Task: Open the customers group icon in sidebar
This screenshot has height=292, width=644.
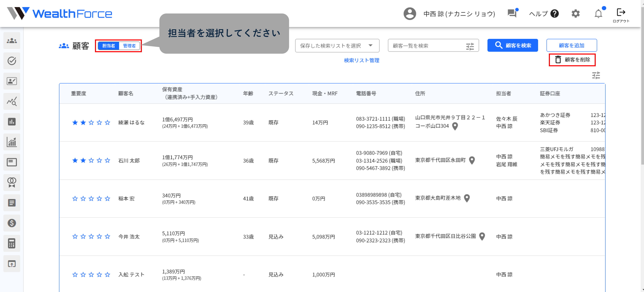Action: (x=12, y=41)
